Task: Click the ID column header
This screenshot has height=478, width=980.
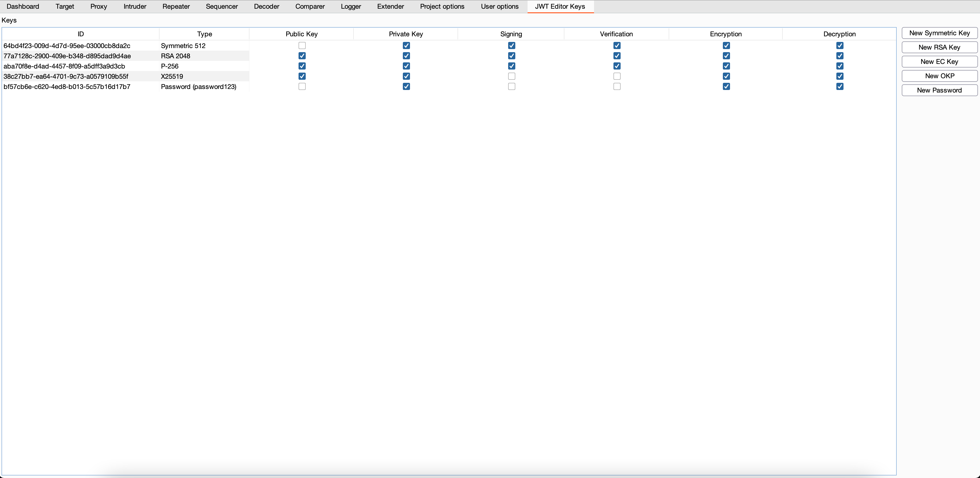Action: pyautogui.click(x=81, y=34)
